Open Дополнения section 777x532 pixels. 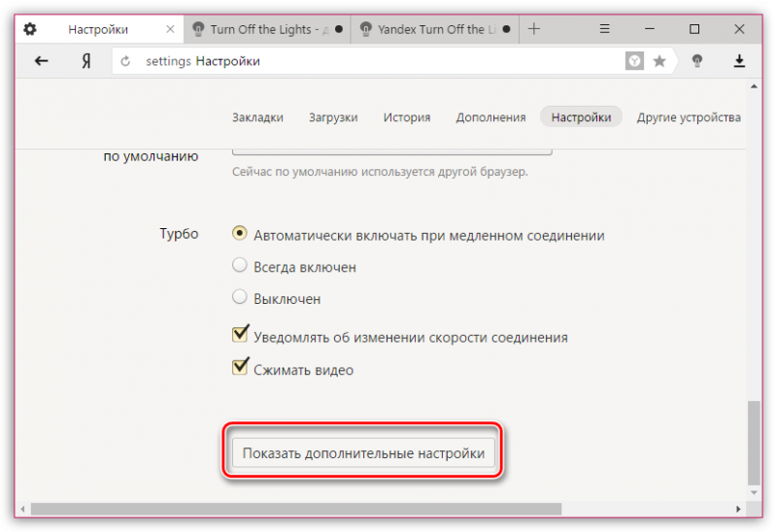[x=490, y=117]
